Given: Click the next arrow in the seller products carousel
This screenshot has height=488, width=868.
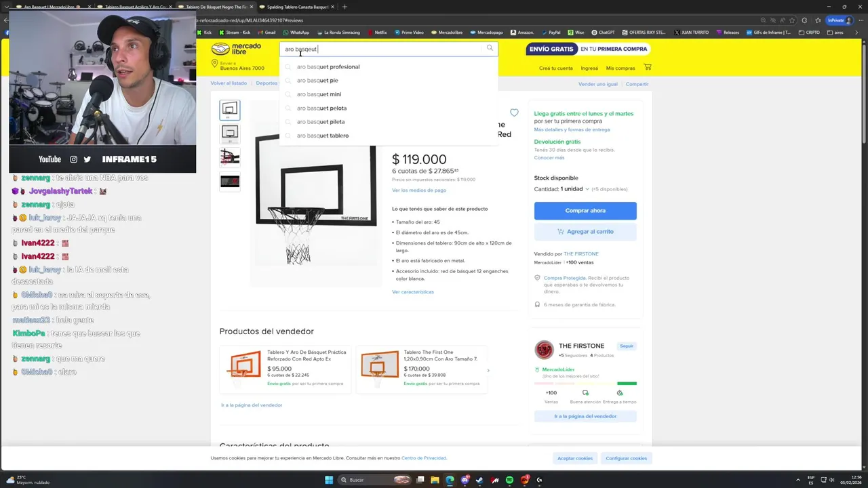Looking at the screenshot, I should coord(488,370).
